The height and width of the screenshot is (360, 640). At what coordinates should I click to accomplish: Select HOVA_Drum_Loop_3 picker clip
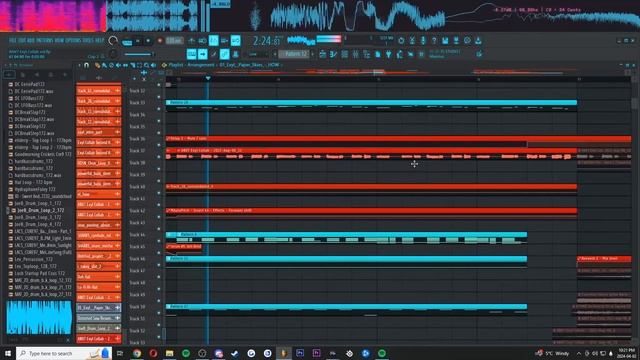(x=99, y=163)
